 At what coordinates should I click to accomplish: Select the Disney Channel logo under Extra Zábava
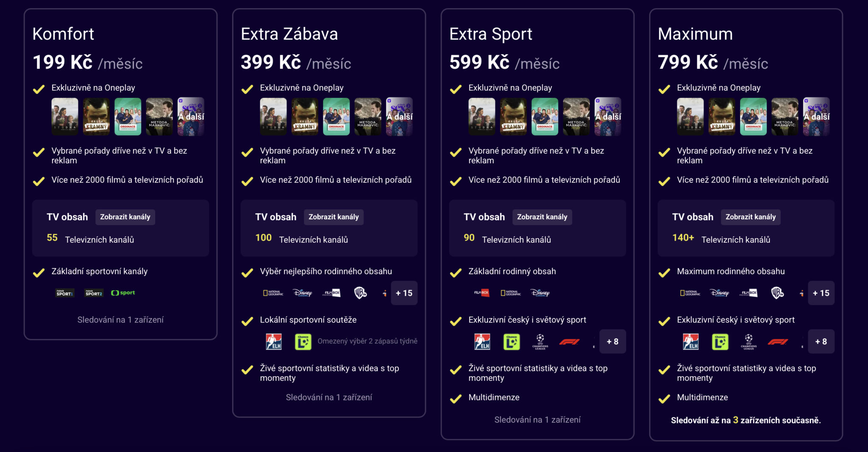302,293
